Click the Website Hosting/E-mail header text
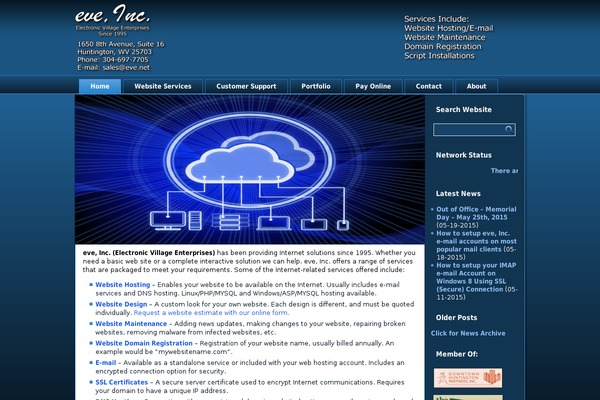Image resolution: width=600 pixels, height=400 pixels. click(448, 28)
